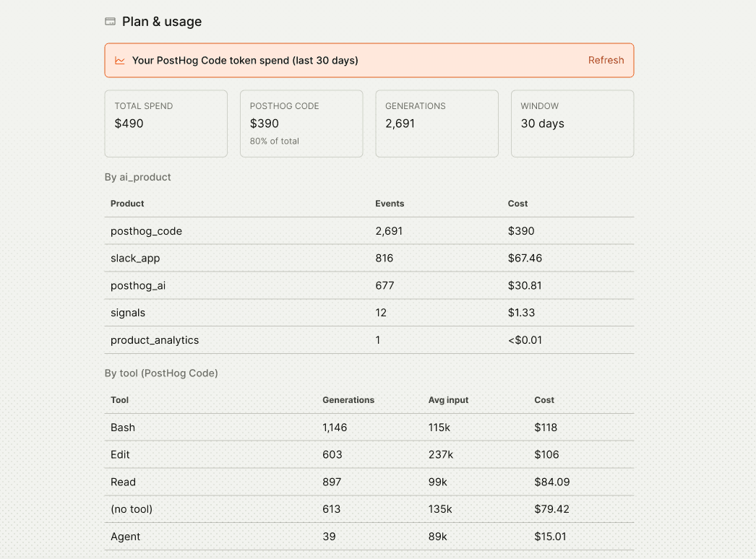
Task: Click the Cost header in product table
Action: pos(517,204)
